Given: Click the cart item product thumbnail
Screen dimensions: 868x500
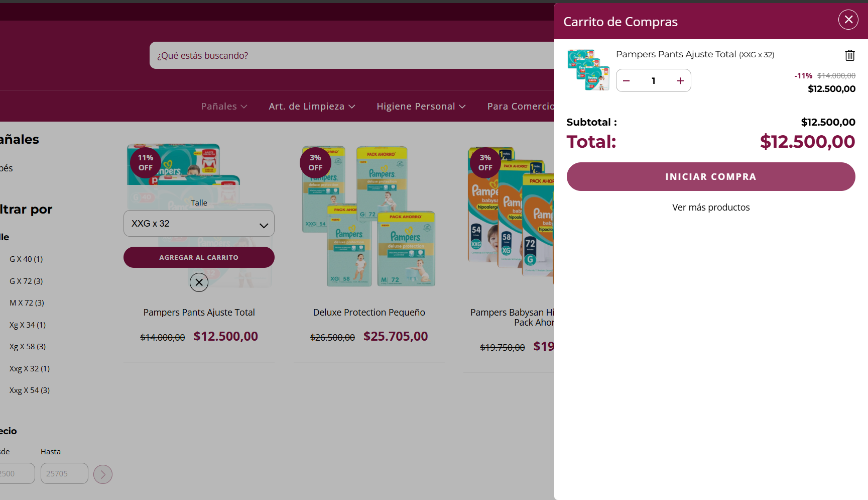Looking at the screenshot, I should pos(588,70).
